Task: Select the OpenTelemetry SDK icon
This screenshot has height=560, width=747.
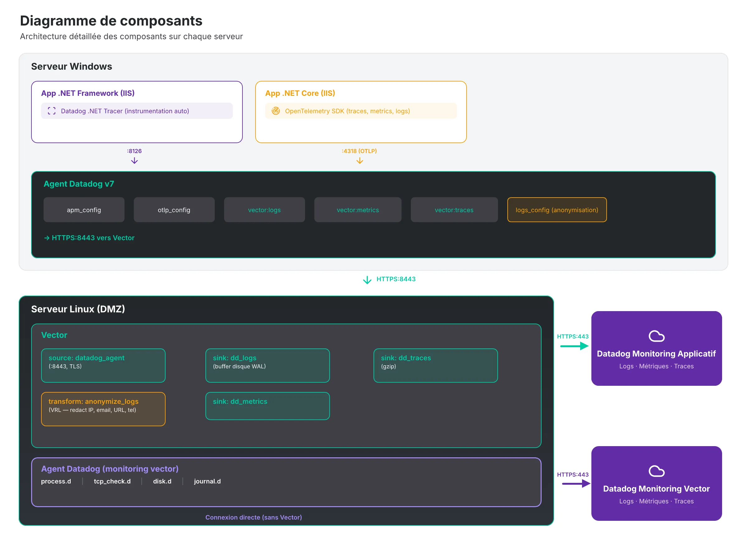Action: click(276, 111)
